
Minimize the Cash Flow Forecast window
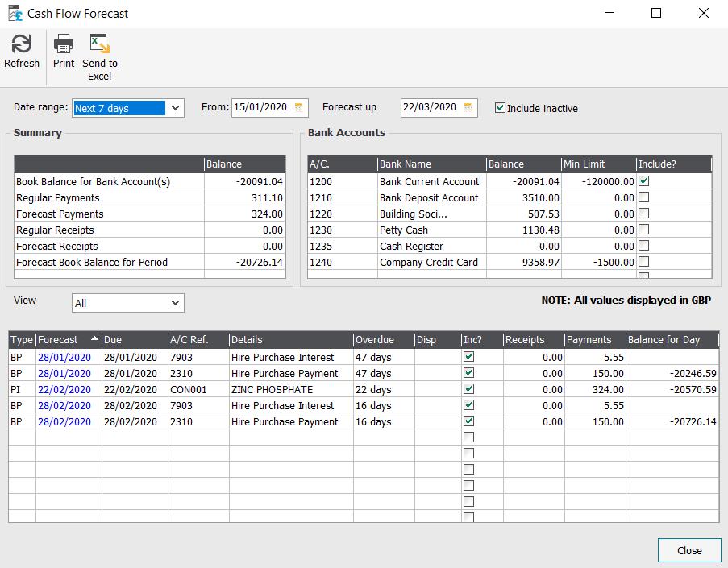click(x=609, y=13)
